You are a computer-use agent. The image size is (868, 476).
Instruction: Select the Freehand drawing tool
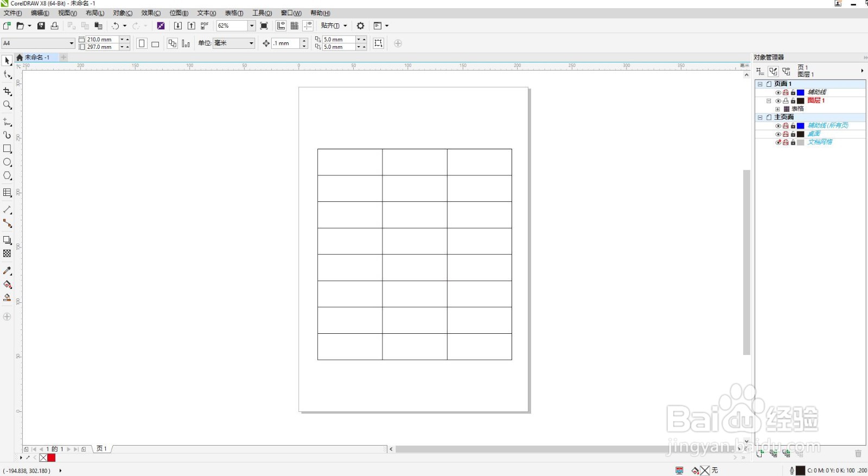pyautogui.click(x=7, y=122)
